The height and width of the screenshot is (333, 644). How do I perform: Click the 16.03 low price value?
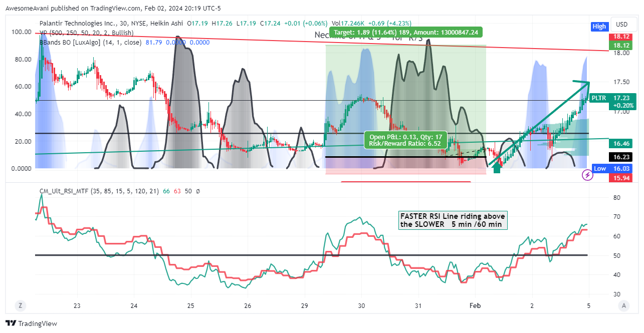[622, 169]
